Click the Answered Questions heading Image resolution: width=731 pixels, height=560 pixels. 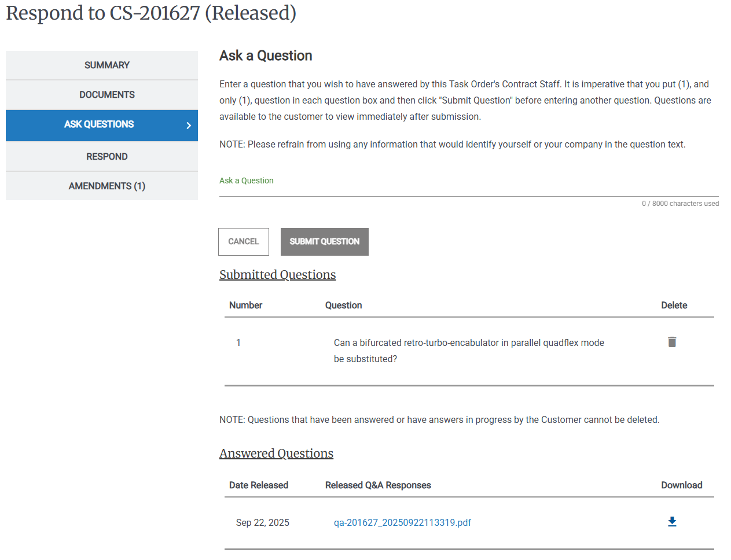(x=276, y=454)
